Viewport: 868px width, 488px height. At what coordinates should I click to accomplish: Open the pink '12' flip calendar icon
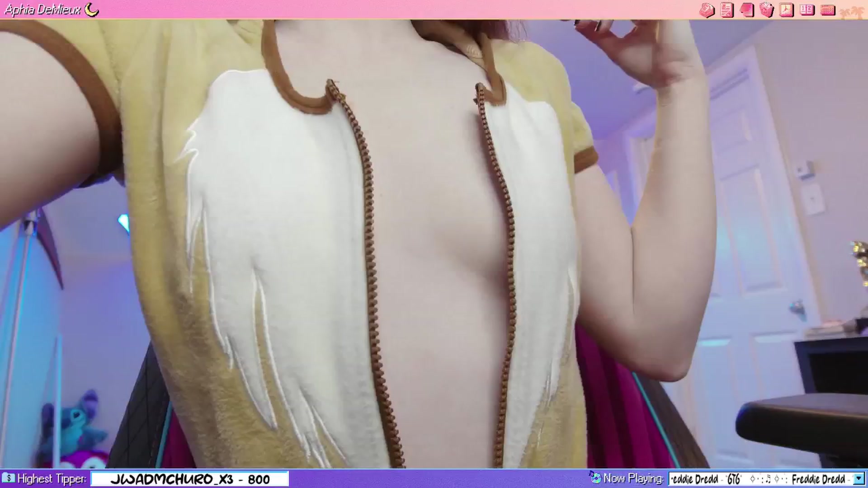point(807,10)
